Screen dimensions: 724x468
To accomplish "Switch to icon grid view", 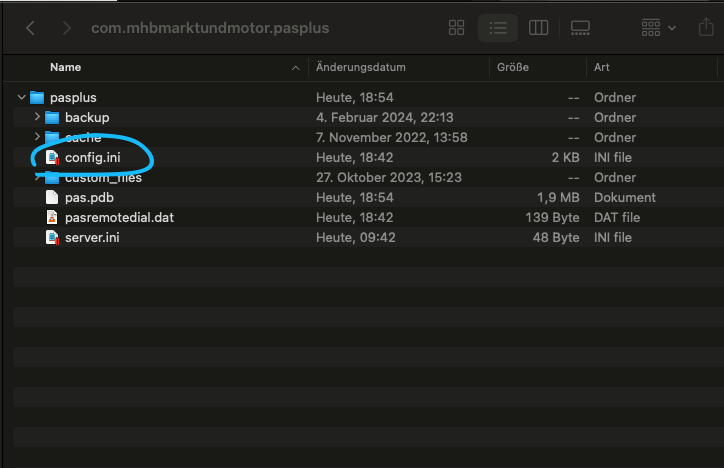I will click(457, 28).
